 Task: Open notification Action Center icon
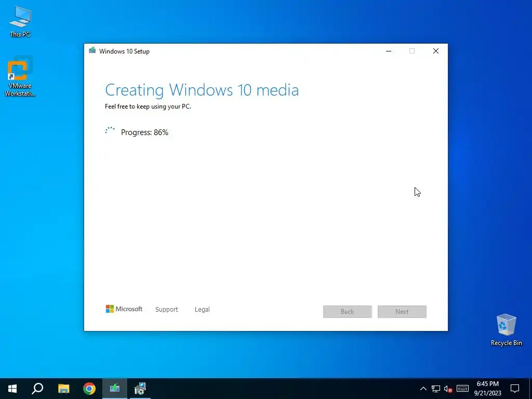coord(515,389)
